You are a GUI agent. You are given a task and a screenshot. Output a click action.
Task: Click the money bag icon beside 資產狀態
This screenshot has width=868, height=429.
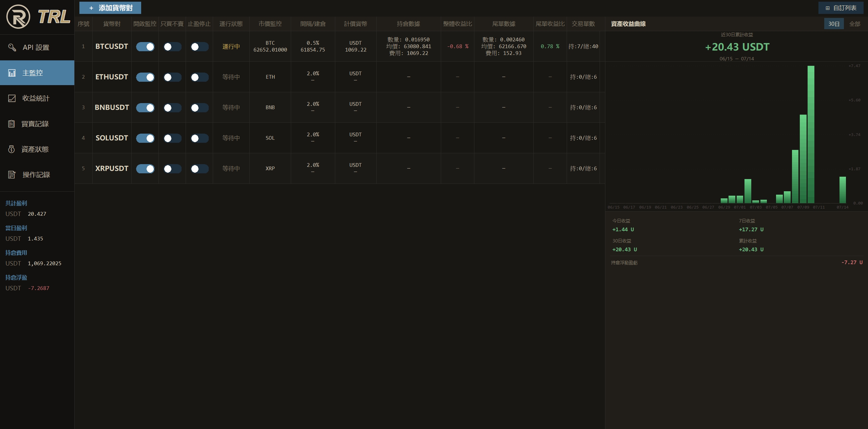coord(11,149)
